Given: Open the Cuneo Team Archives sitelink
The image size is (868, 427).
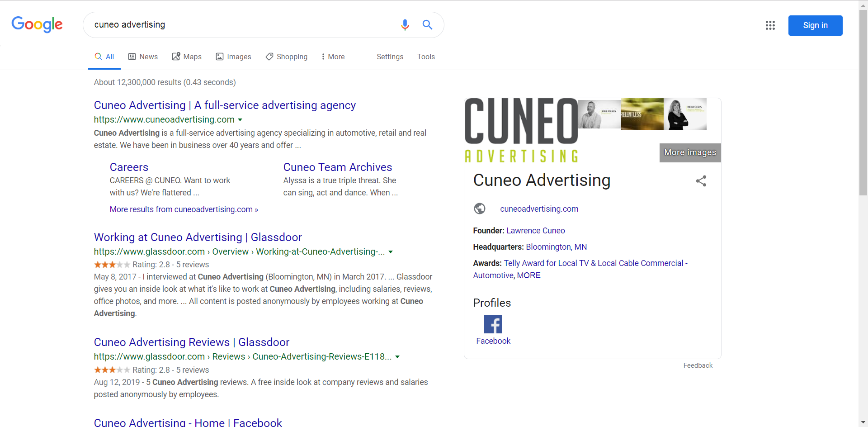Looking at the screenshot, I should (338, 167).
